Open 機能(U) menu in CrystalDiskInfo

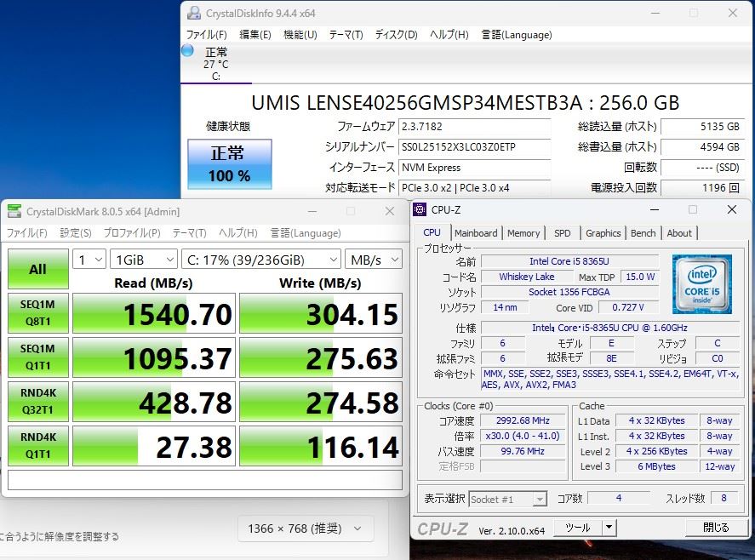pyautogui.click(x=300, y=35)
